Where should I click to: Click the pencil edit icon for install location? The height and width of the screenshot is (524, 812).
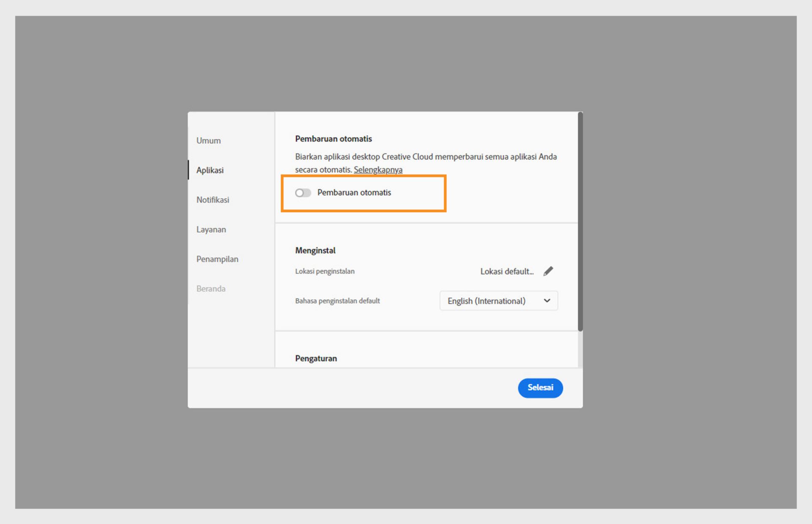pos(548,271)
